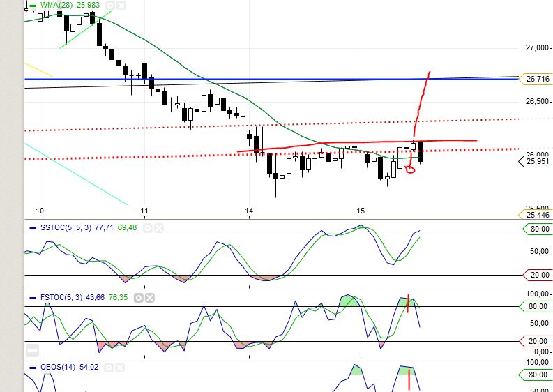This screenshot has height=392, width=553.
Task: Click the SSTOC 20,00 oversold level tag
Action: pyautogui.click(x=538, y=276)
